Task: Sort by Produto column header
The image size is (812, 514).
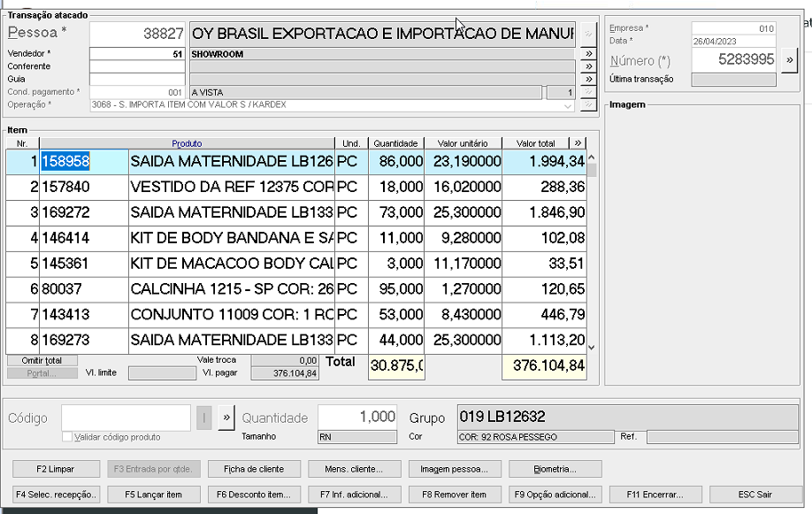Action: point(187,143)
